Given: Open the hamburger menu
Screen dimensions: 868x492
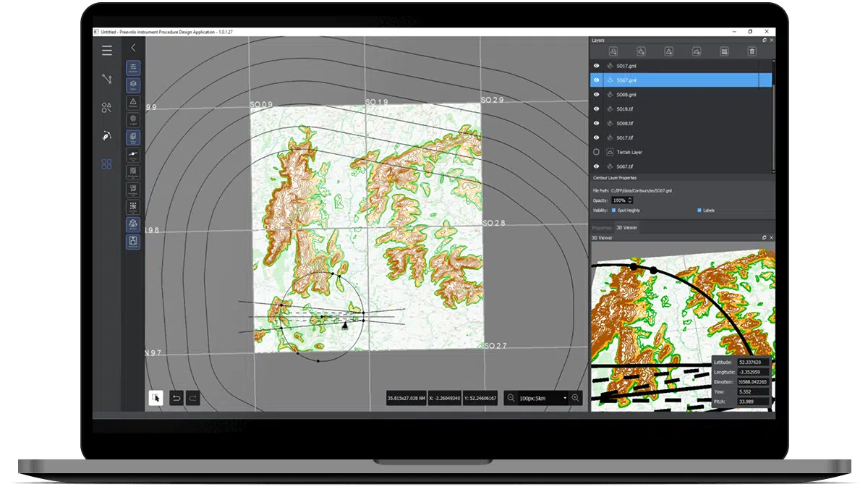Looking at the screenshot, I should 107,51.
